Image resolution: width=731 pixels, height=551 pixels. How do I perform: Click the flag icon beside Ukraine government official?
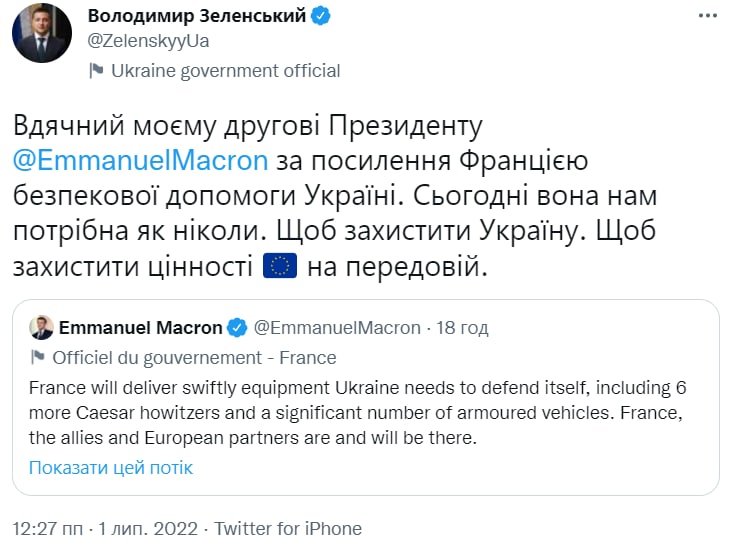(97, 71)
